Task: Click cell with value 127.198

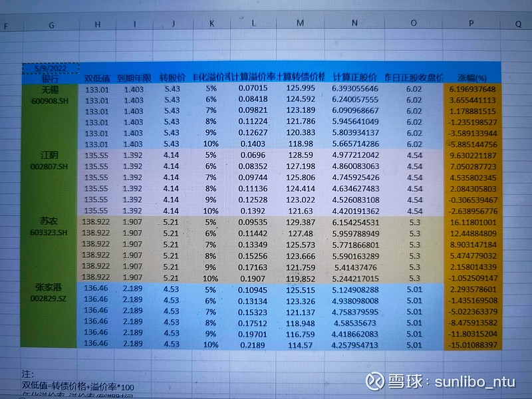Action: [301, 166]
